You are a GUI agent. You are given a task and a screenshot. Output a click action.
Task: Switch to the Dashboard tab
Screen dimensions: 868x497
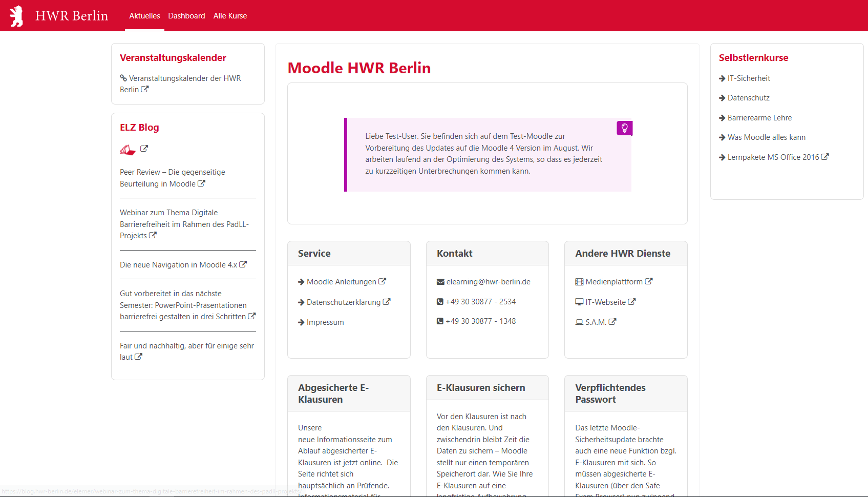tap(186, 16)
